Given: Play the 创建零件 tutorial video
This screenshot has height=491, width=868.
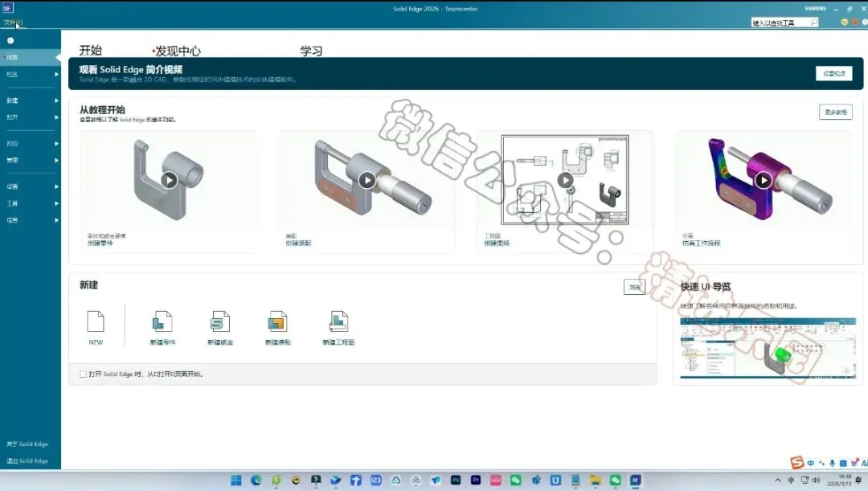Looking at the screenshot, I should coord(169,180).
